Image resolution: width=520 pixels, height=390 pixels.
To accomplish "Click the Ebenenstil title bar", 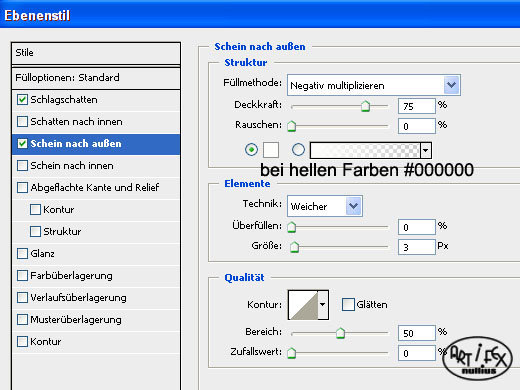I will click(x=260, y=15).
